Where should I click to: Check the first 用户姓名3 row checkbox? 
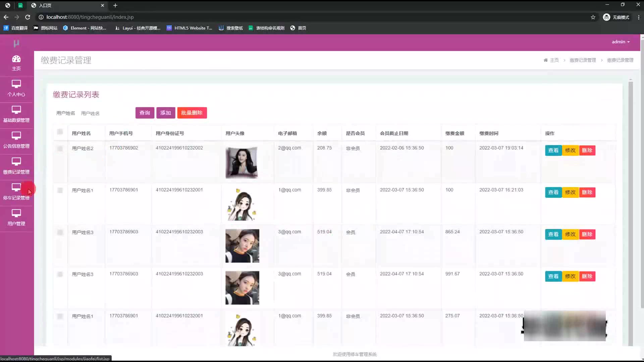tap(60, 232)
